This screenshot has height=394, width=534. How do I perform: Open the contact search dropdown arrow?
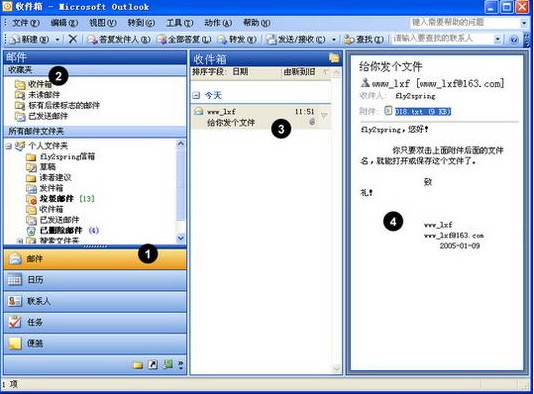tap(498, 39)
